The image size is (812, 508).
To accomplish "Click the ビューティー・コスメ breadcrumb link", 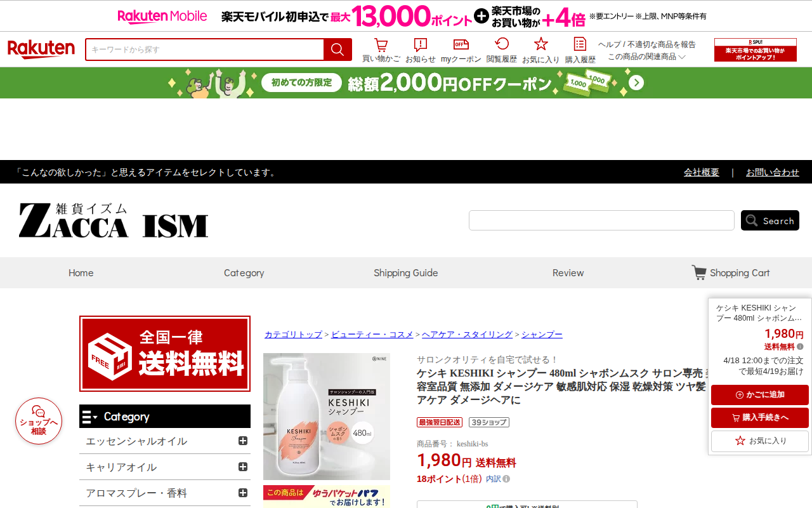I will tap(372, 335).
